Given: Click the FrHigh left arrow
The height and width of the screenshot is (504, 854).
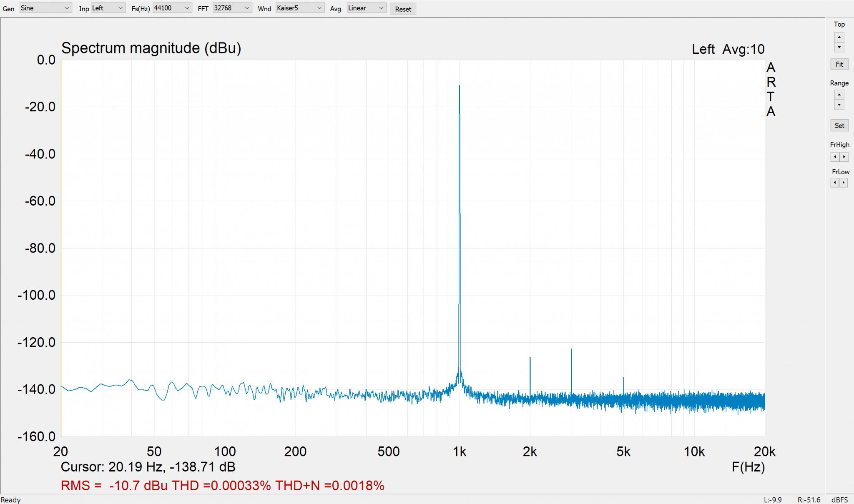Looking at the screenshot, I should tap(835, 157).
